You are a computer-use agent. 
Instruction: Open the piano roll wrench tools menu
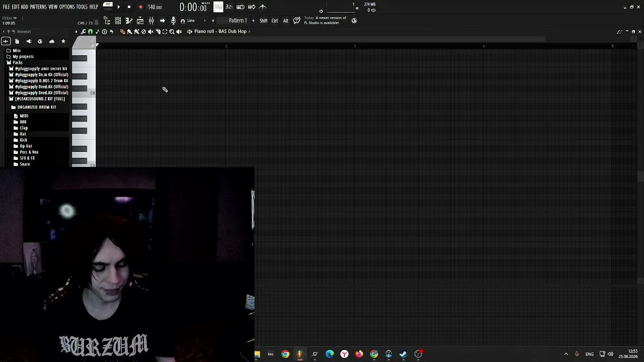pos(84,32)
